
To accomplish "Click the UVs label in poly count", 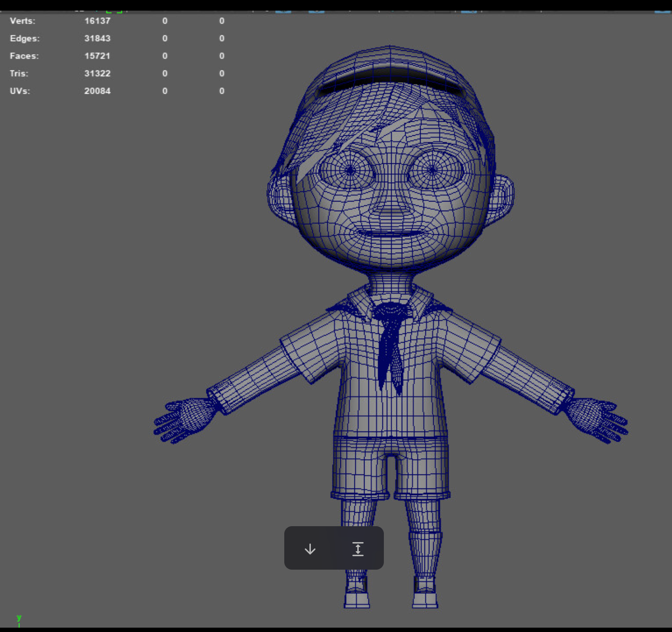I will pos(20,91).
